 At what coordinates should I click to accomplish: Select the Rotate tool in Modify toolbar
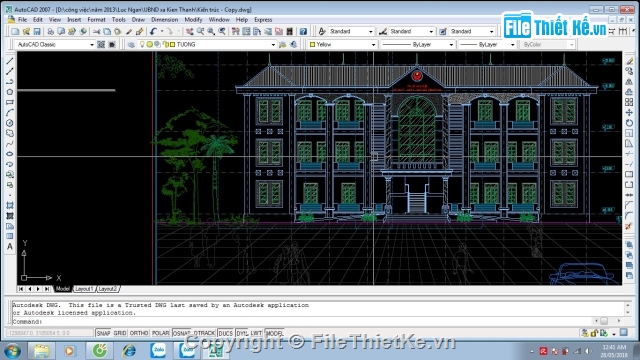click(x=629, y=123)
